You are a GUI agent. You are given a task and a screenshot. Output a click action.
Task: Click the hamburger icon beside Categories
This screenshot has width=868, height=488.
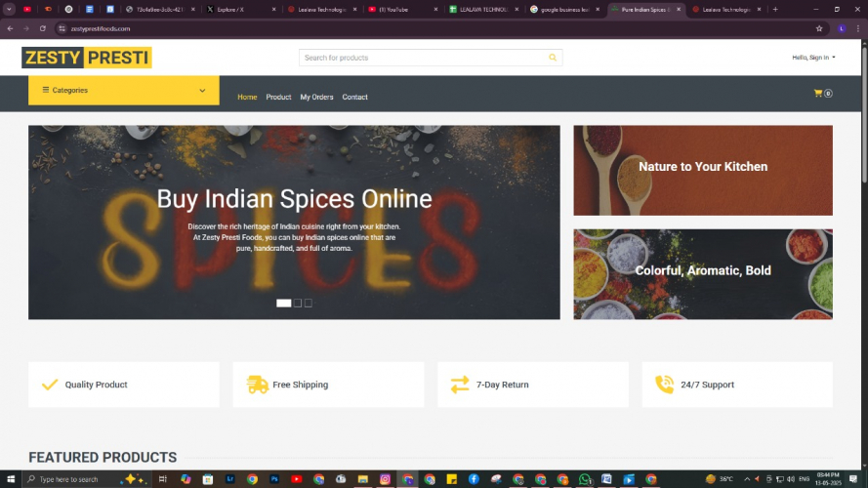45,90
